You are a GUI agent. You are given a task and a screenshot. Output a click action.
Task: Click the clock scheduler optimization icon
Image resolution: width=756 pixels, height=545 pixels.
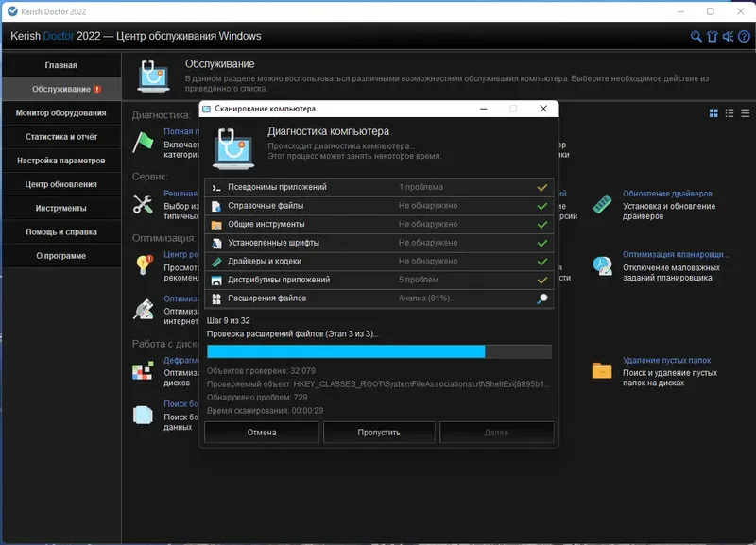tap(602, 266)
